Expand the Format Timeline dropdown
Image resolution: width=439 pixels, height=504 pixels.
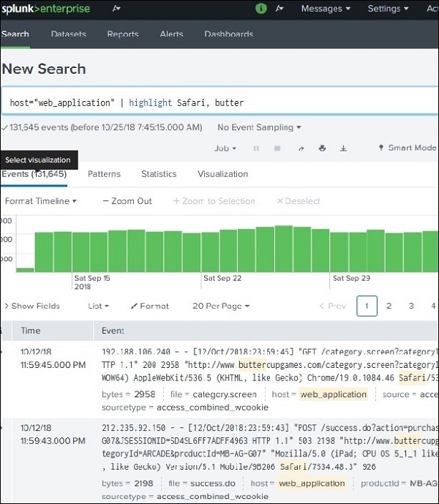pos(40,200)
